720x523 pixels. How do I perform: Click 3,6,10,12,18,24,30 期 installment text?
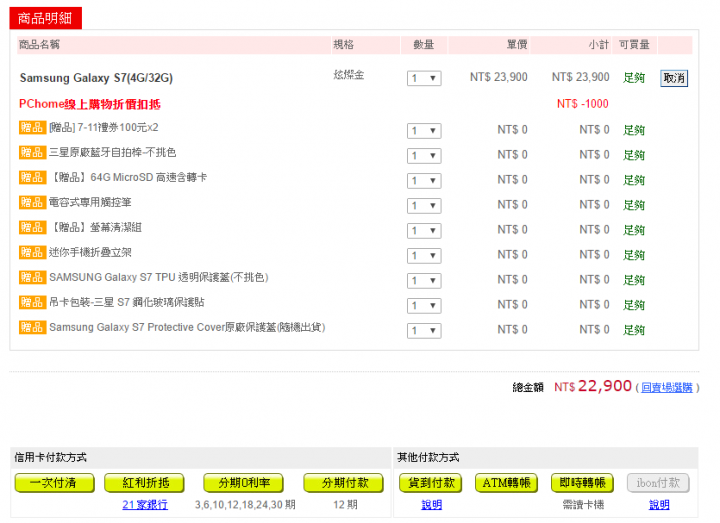click(x=245, y=505)
